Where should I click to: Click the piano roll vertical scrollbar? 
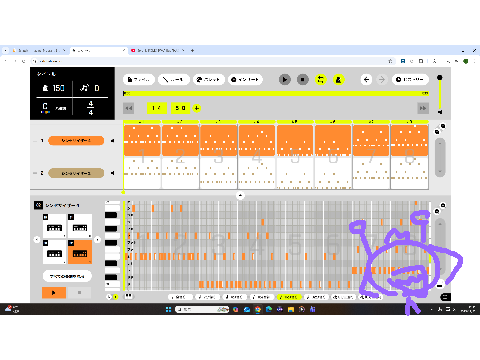pos(440,247)
